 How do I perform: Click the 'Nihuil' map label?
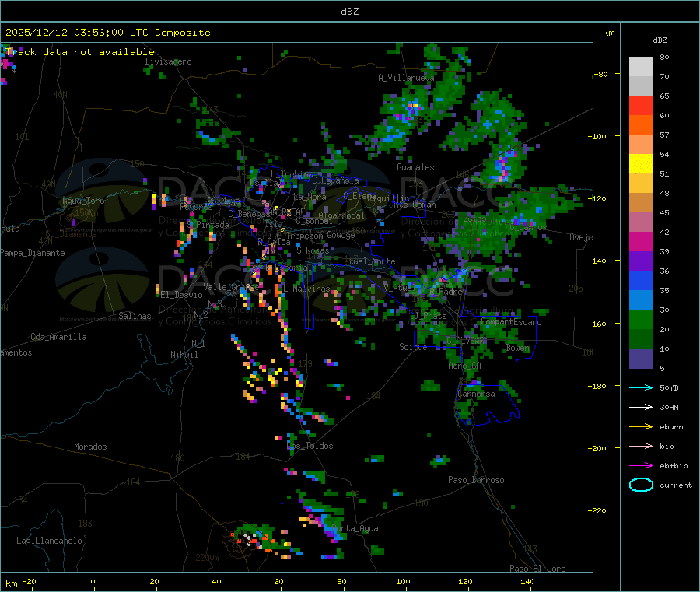tap(184, 355)
